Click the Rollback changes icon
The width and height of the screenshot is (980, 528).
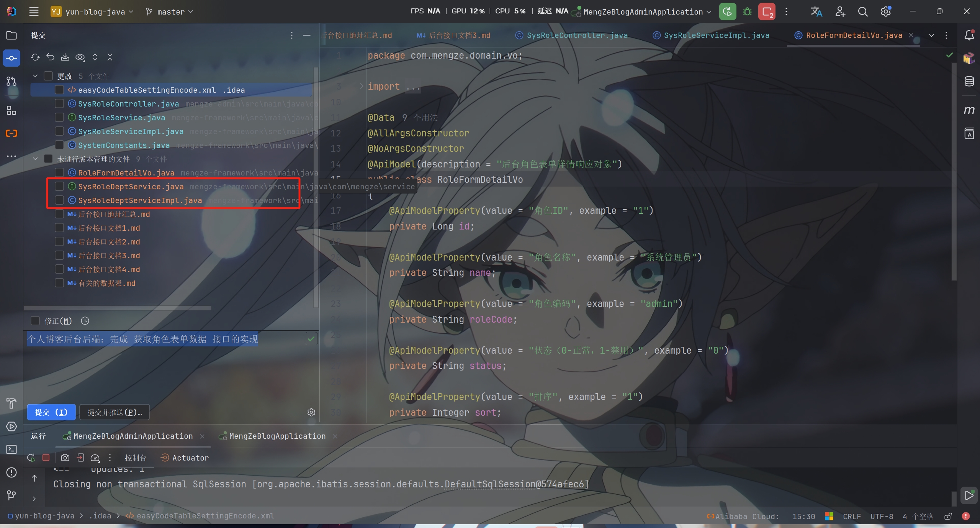pyautogui.click(x=50, y=57)
